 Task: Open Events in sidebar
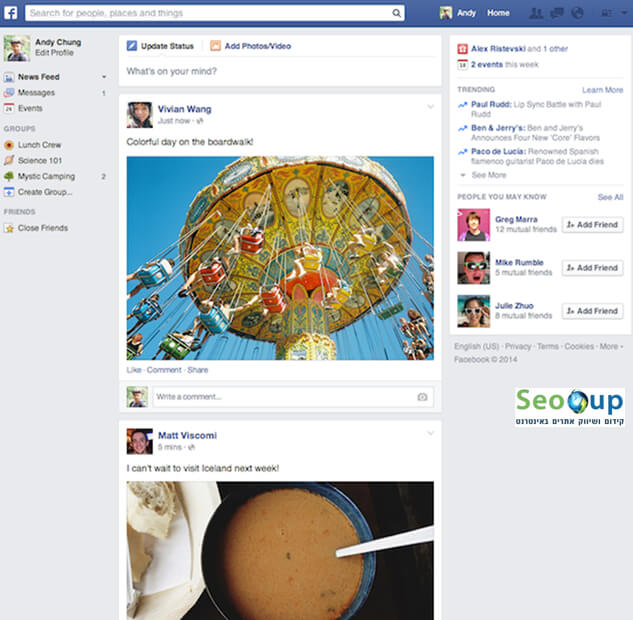coord(30,108)
